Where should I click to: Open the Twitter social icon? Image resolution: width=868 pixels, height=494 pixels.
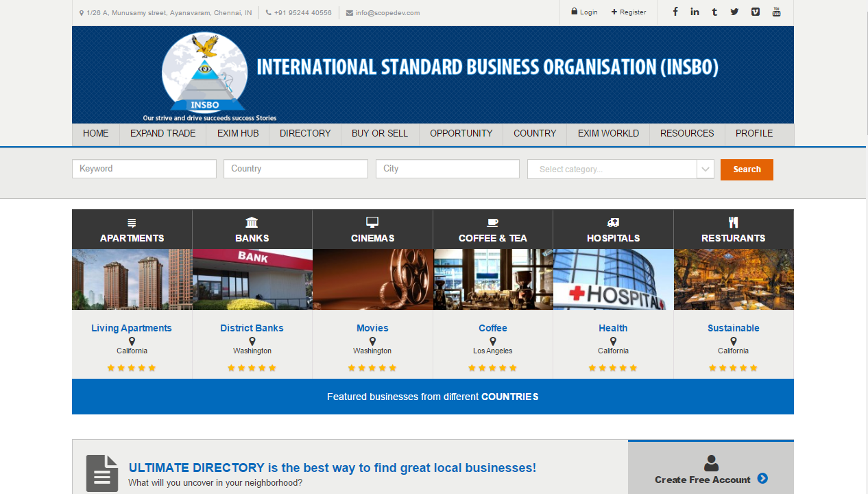pos(734,12)
